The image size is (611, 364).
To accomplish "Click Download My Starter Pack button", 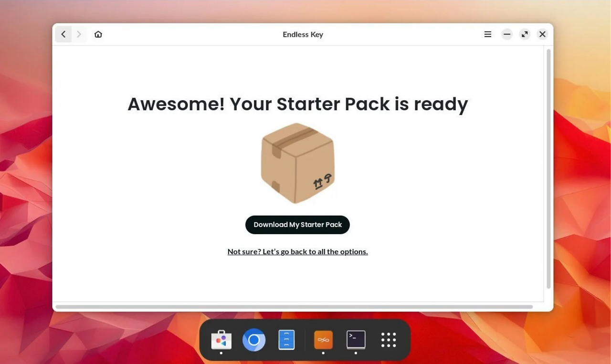I will pos(297,225).
